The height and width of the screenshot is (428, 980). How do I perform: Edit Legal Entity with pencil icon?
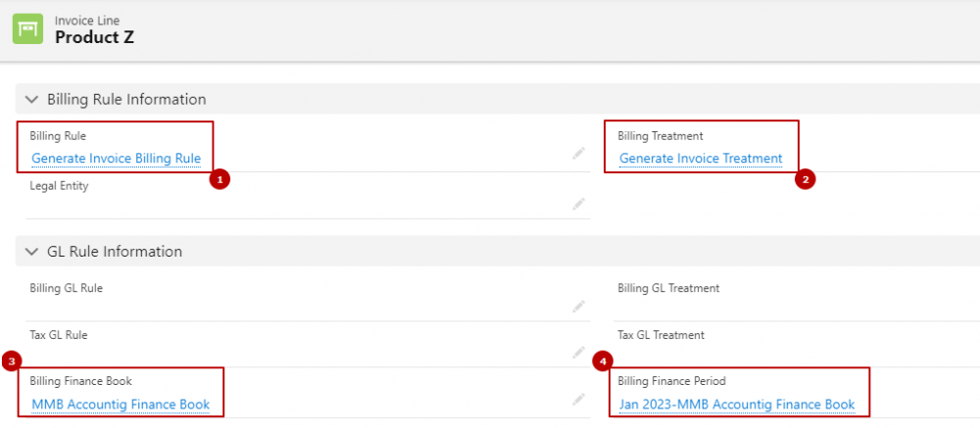click(579, 203)
